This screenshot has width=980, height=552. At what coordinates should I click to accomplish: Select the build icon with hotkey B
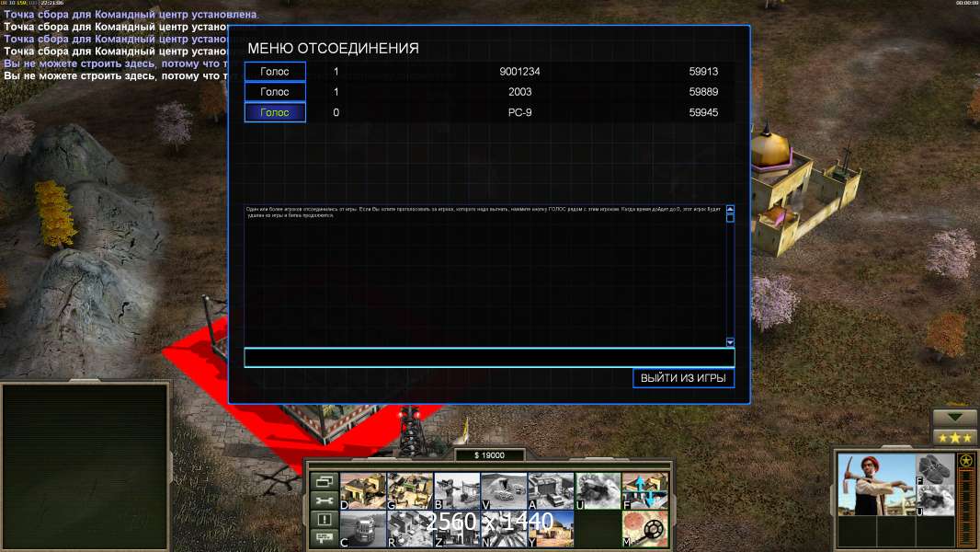pos(457,490)
